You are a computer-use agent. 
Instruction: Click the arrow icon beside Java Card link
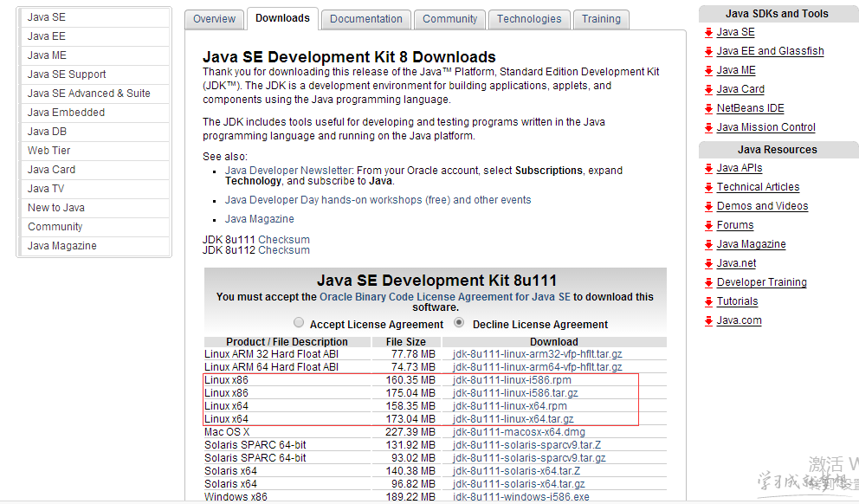click(708, 89)
